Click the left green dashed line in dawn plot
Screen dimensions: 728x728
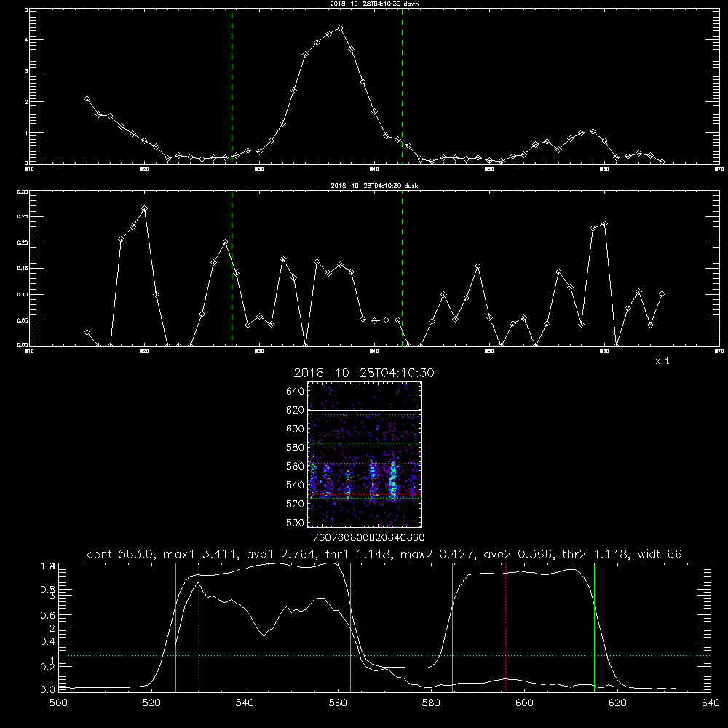point(232,86)
